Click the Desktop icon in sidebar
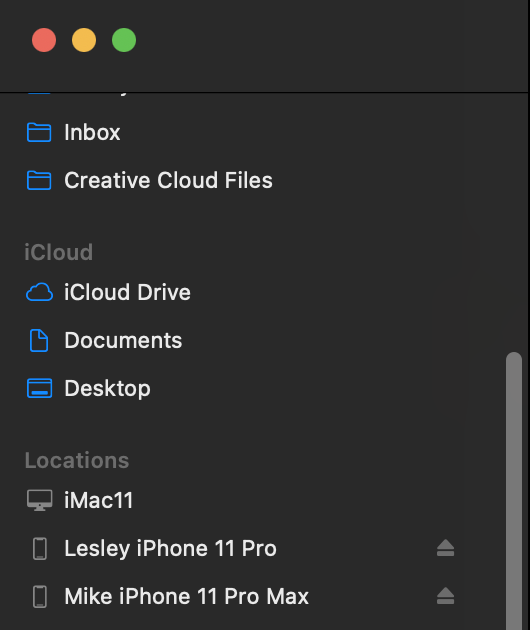The image size is (530, 630). 39,388
